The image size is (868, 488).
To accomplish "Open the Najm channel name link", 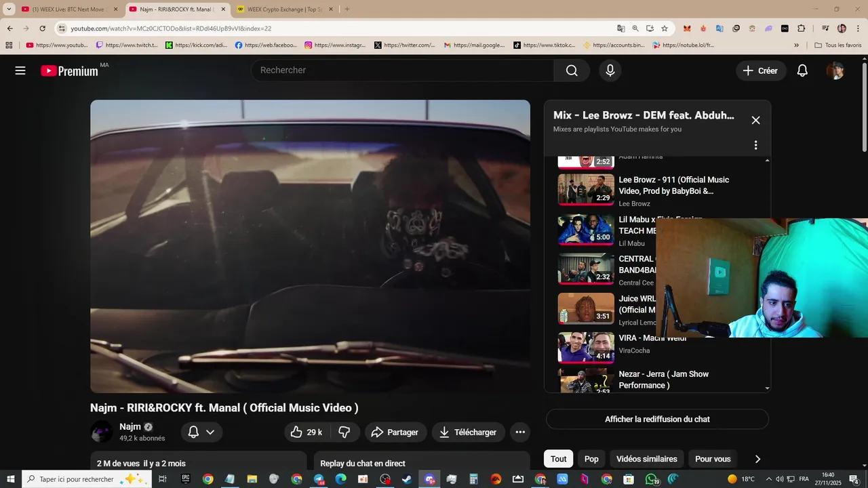I will [x=130, y=426].
